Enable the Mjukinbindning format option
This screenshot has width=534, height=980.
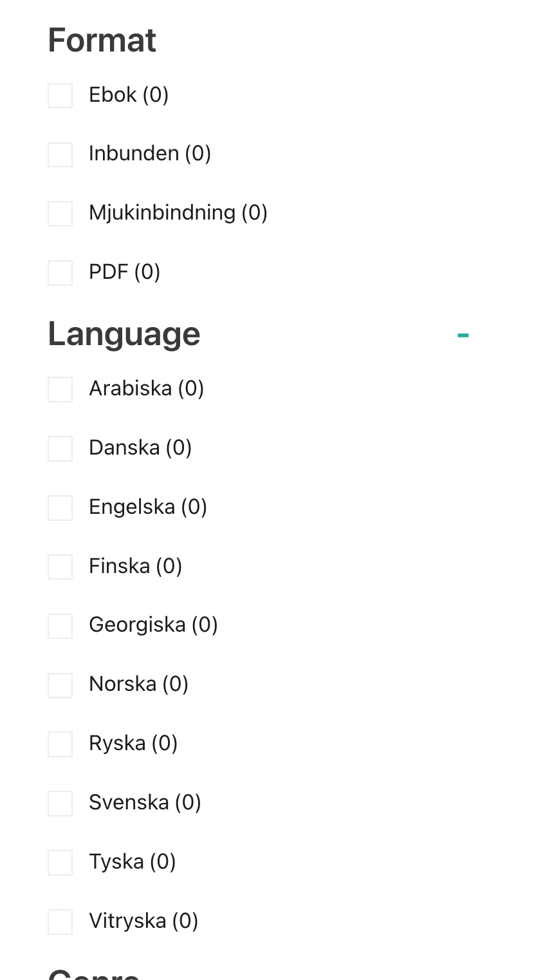60,214
